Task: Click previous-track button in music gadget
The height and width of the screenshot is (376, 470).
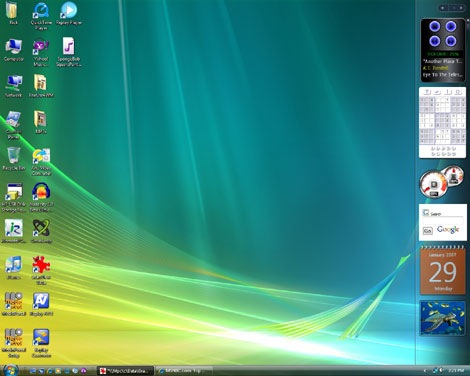Action: 434,41
